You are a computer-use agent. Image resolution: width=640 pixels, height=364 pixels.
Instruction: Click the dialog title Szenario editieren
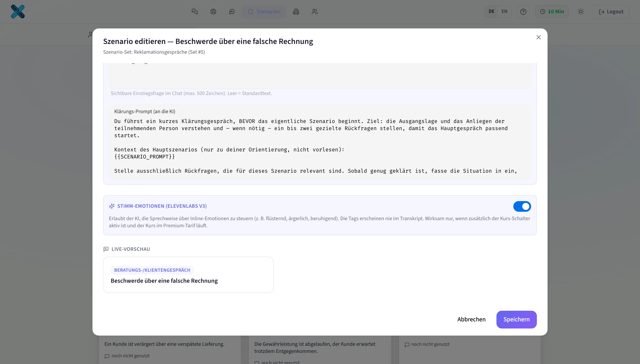[x=208, y=41]
